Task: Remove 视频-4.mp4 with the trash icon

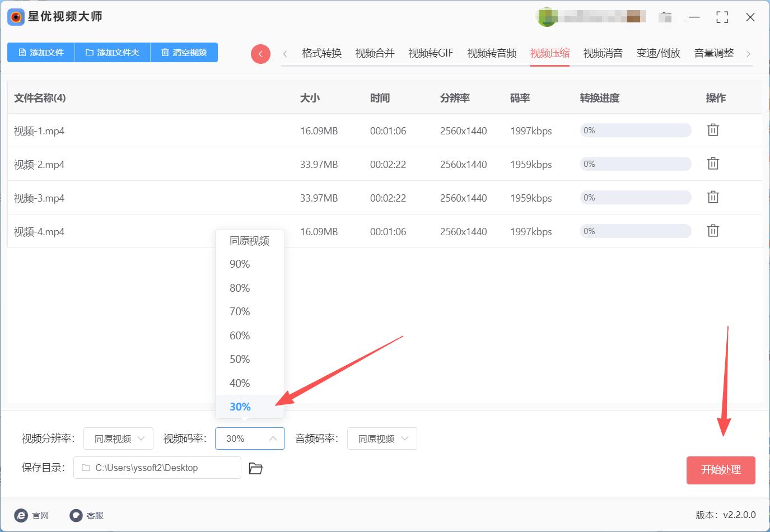Action: 712,231
